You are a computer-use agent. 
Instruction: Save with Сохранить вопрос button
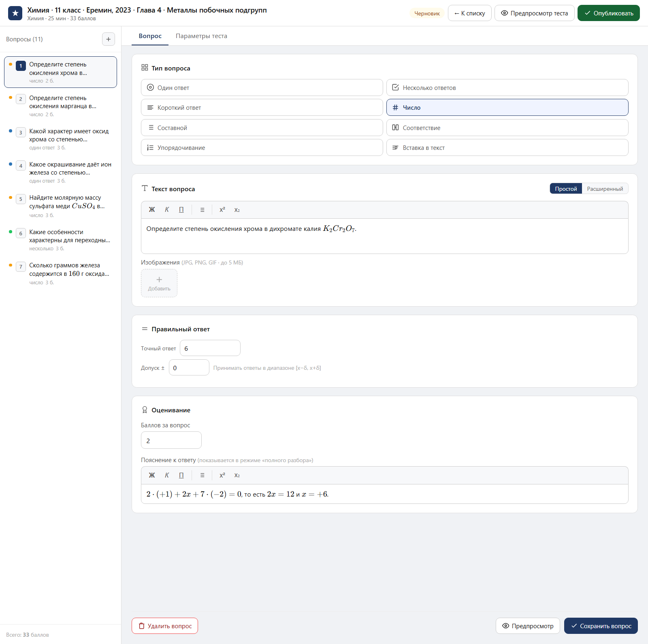601,626
